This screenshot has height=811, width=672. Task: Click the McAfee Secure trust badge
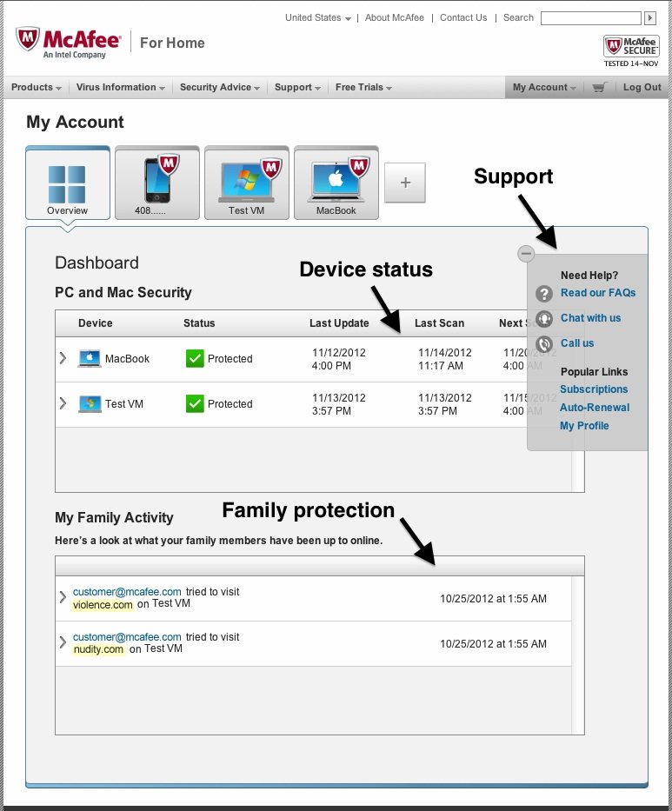pos(631,50)
